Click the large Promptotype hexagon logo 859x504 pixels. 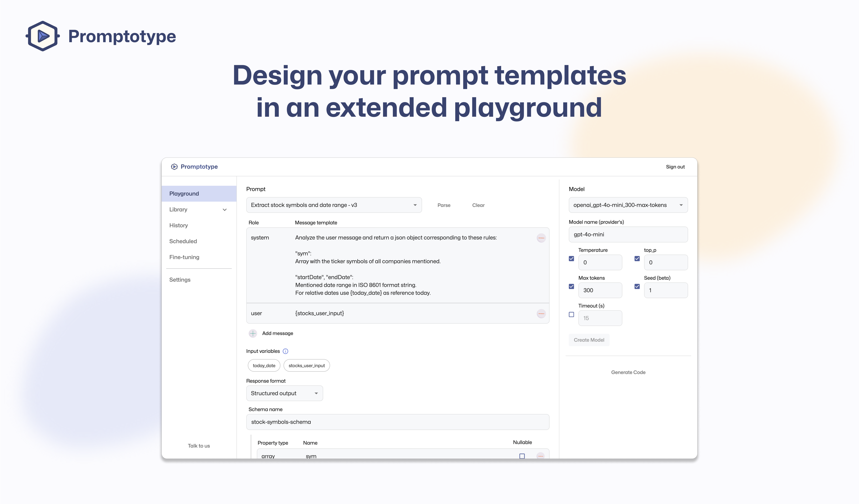click(x=43, y=36)
